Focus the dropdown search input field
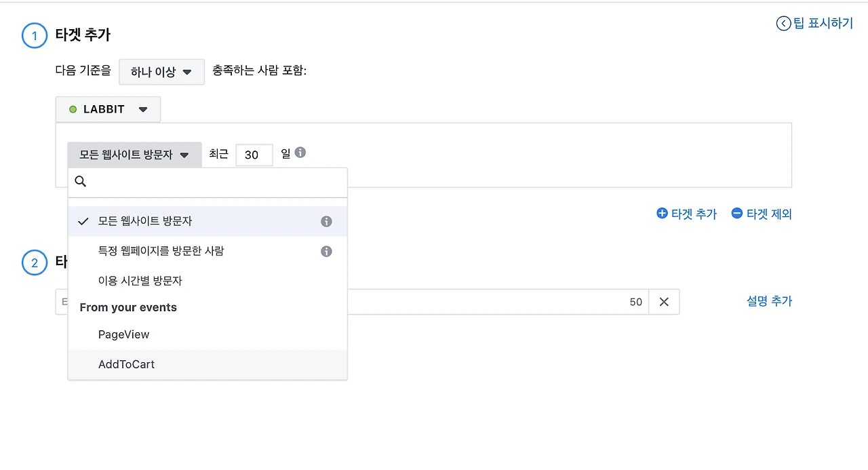This screenshot has width=868, height=470. point(217,182)
